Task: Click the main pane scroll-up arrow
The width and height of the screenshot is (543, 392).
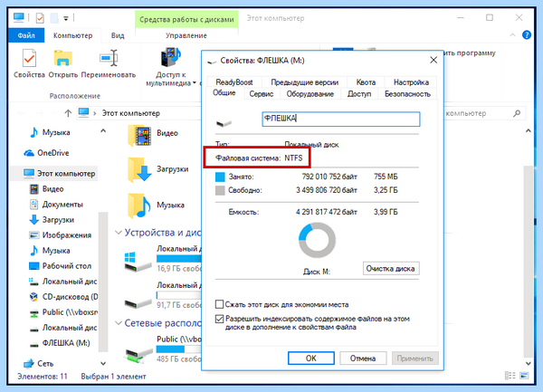Action: pos(529,131)
